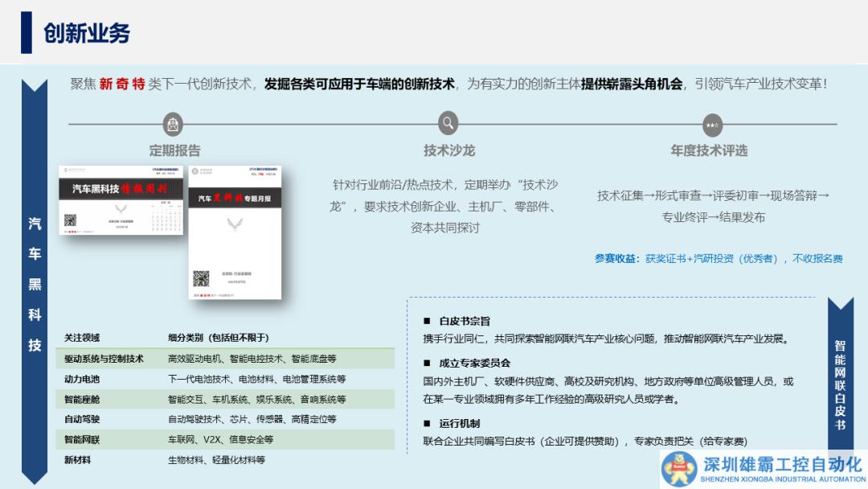Viewport: 868px width, 489px height.
Task: Click the QR code on the 情报周刊 cover
Action: click(x=70, y=220)
